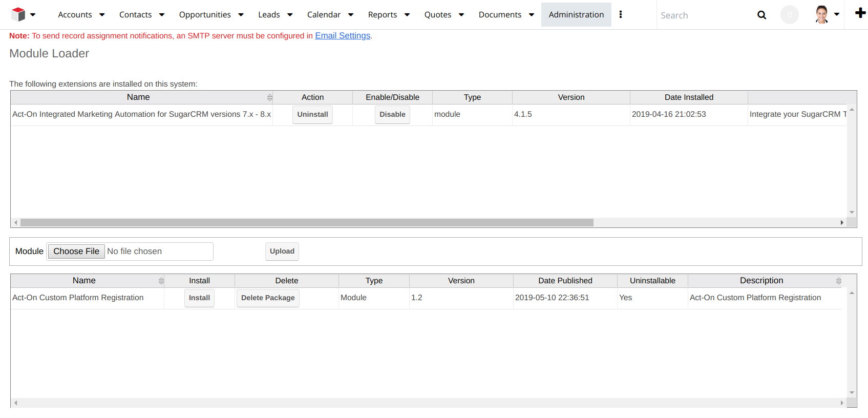Click Choose File to select a module
Screen dimensions: 868x418
[76, 251]
